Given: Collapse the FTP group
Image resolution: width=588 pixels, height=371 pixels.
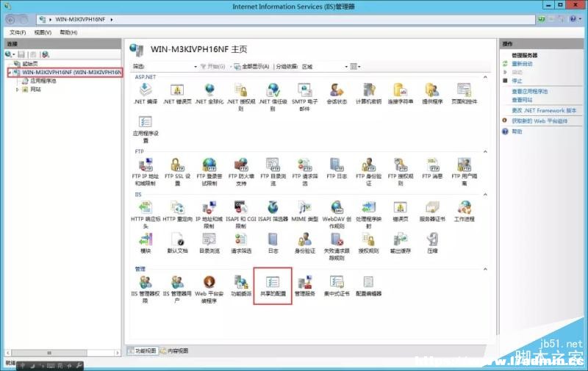Looking at the screenshot, I should pos(485,152).
